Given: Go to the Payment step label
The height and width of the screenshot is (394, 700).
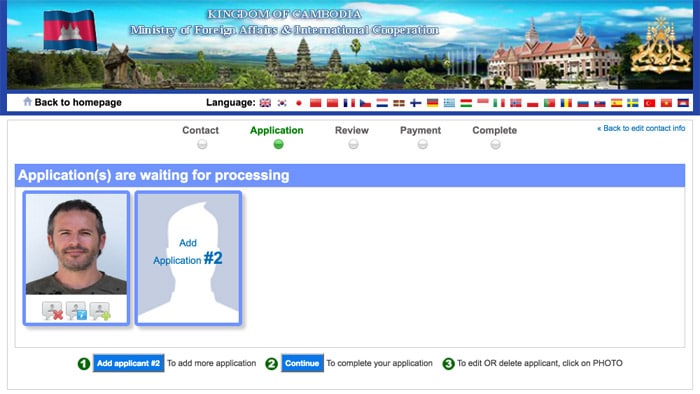Looking at the screenshot, I should click(421, 130).
